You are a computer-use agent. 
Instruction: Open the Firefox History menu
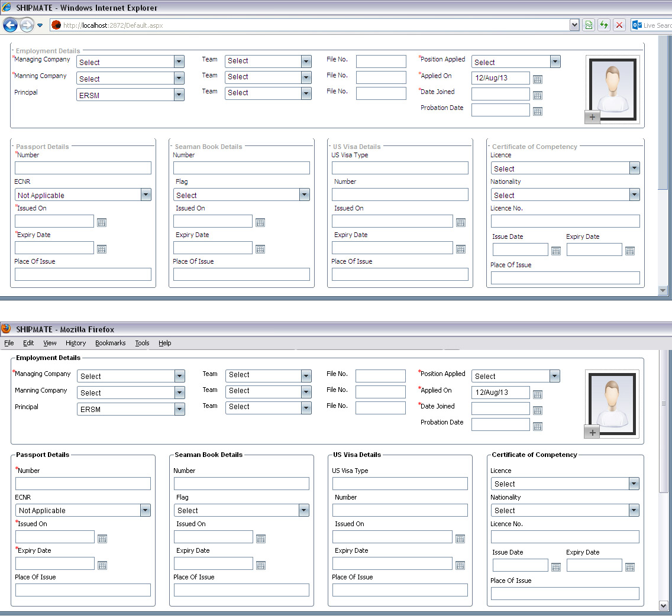[x=76, y=343]
